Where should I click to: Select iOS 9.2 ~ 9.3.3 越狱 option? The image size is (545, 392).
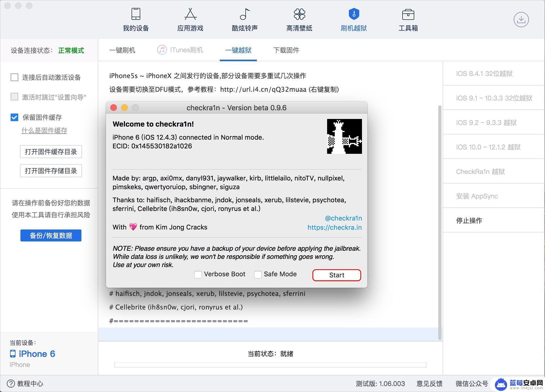(494, 122)
